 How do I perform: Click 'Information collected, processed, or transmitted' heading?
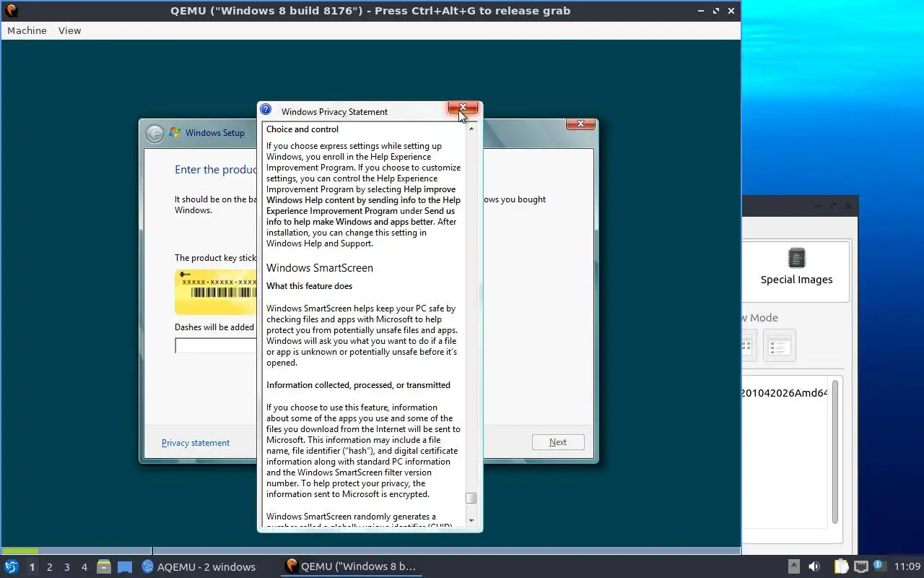click(358, 385)
